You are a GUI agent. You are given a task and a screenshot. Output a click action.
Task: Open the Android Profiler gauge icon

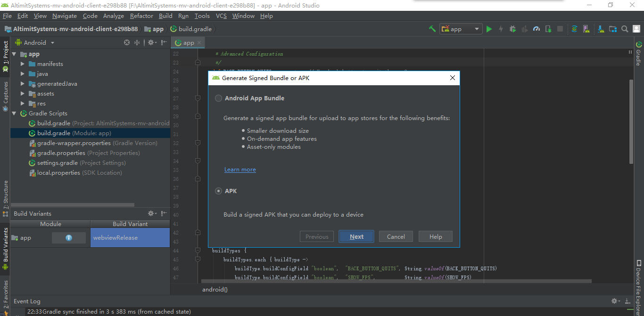536,29
